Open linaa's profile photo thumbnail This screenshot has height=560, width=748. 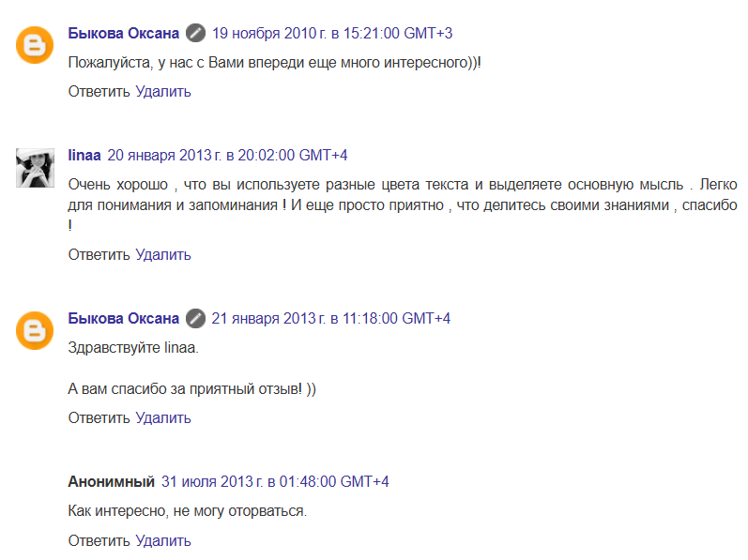point(36,168)
